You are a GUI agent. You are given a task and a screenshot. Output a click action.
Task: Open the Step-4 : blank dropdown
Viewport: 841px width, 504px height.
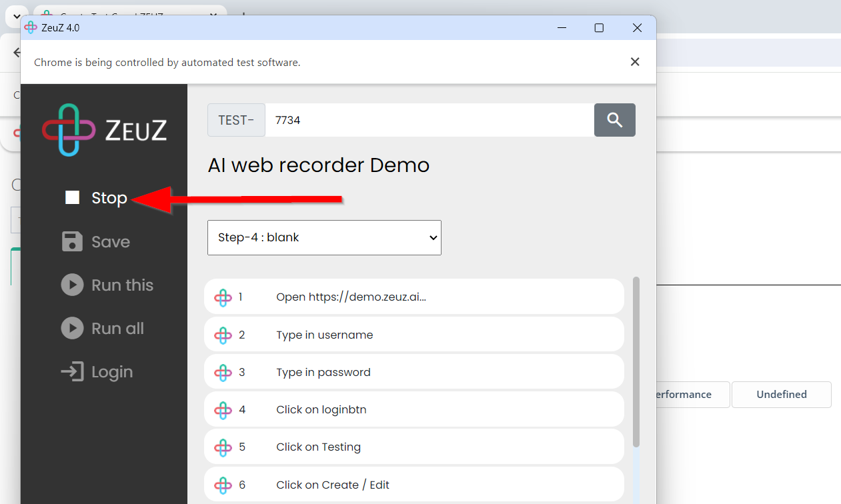(x=324, y=237)
